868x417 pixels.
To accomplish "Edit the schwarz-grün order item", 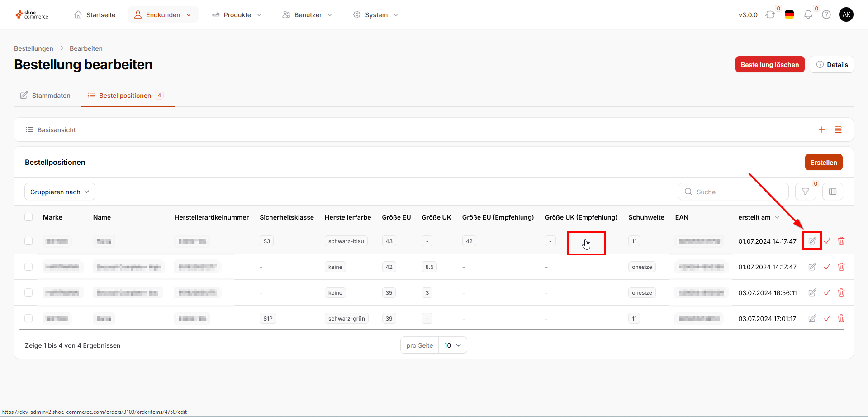I will pos(812,318).
